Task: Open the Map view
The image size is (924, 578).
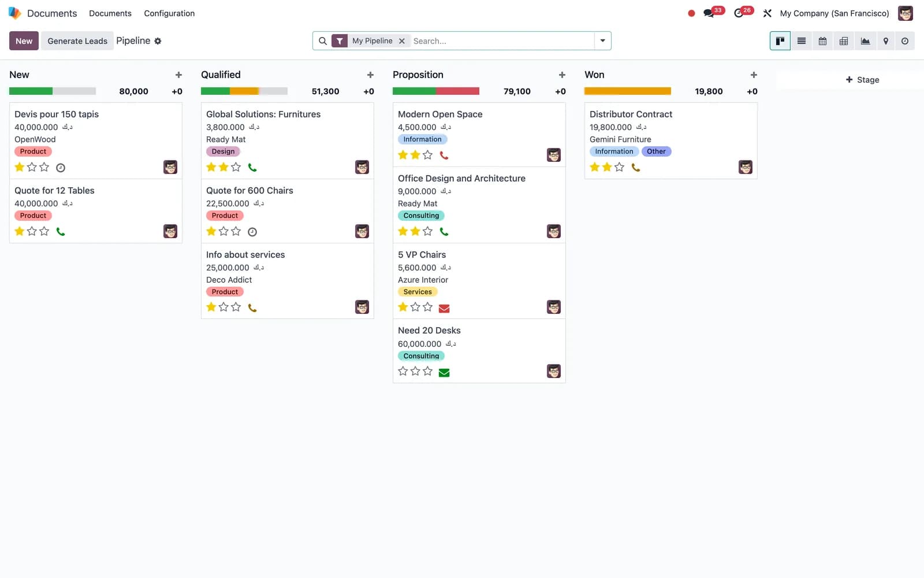Action: pyautogui.click(x=885, y=41)
